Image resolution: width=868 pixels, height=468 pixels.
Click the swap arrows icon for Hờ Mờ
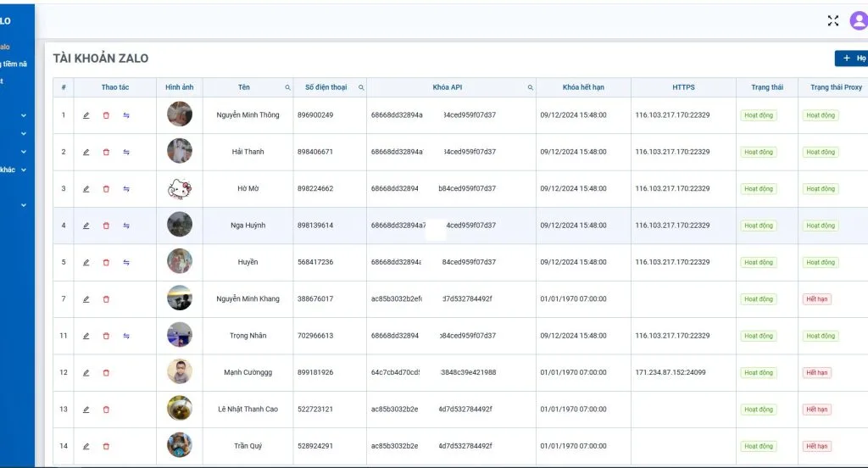[x=126, y=189]
